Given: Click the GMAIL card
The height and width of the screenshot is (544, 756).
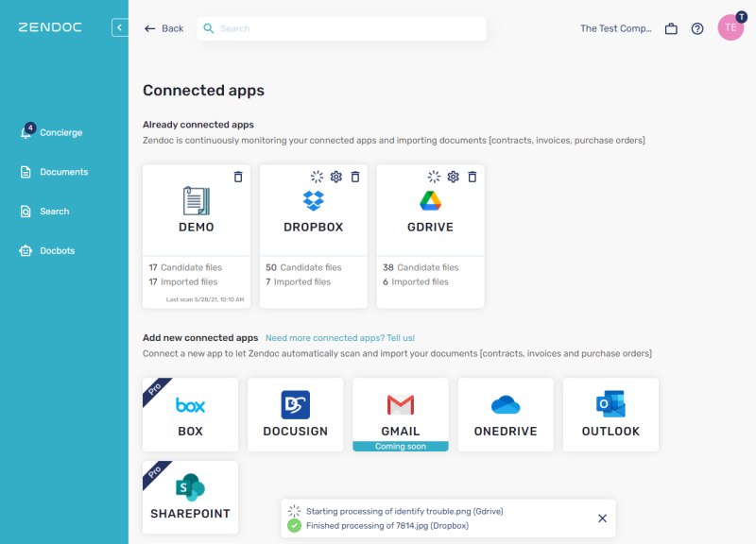Looking at the screenshot, I should [x=401, y=415].
